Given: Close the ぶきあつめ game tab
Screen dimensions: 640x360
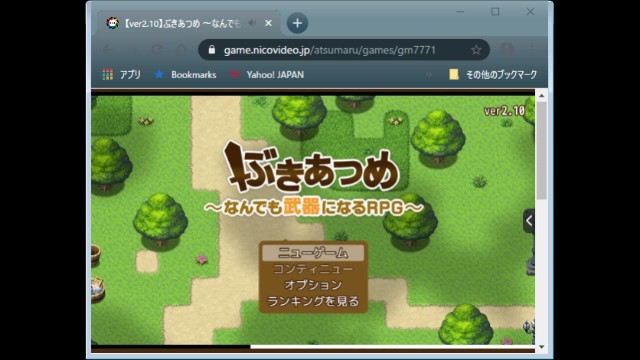Looking at the screenshot, I should [268, 23].
